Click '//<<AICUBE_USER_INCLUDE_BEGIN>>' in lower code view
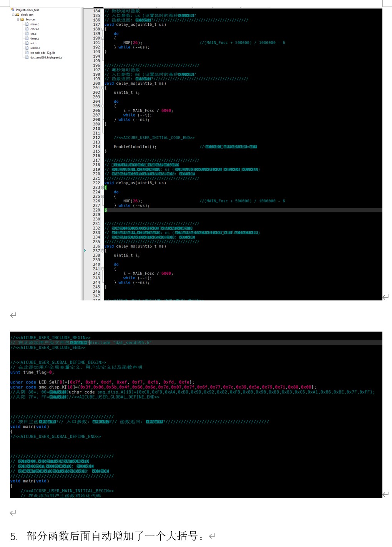The width and height of the screenshot is (392, 547). coord(50,338)
